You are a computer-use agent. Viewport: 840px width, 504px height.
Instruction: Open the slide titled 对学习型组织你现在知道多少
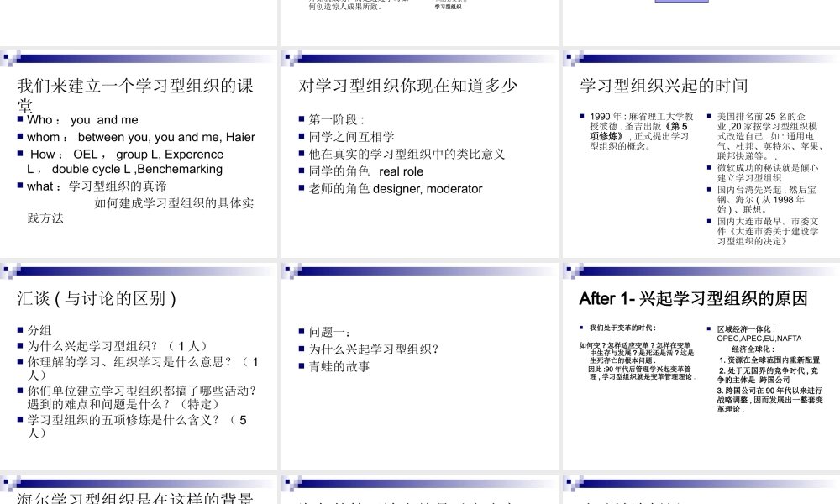coord(420,155)
